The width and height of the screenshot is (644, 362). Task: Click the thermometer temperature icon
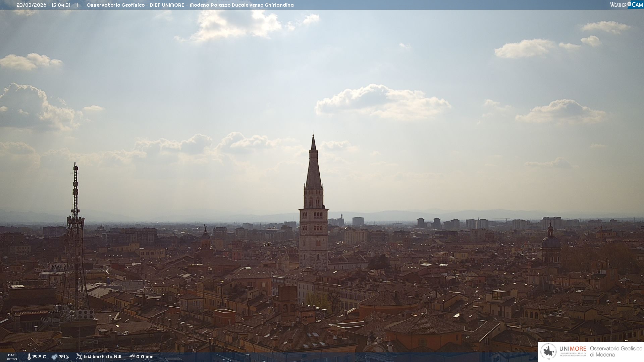tap(29, 357)
